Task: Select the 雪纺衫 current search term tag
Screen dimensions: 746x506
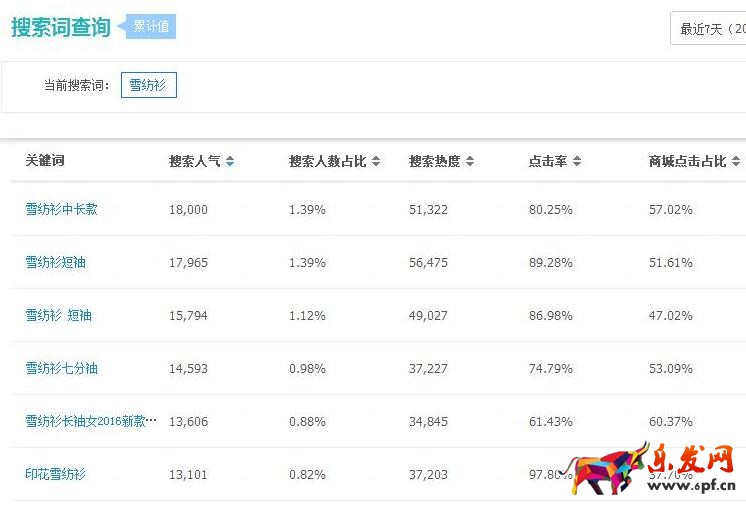Action: point(148,85)
